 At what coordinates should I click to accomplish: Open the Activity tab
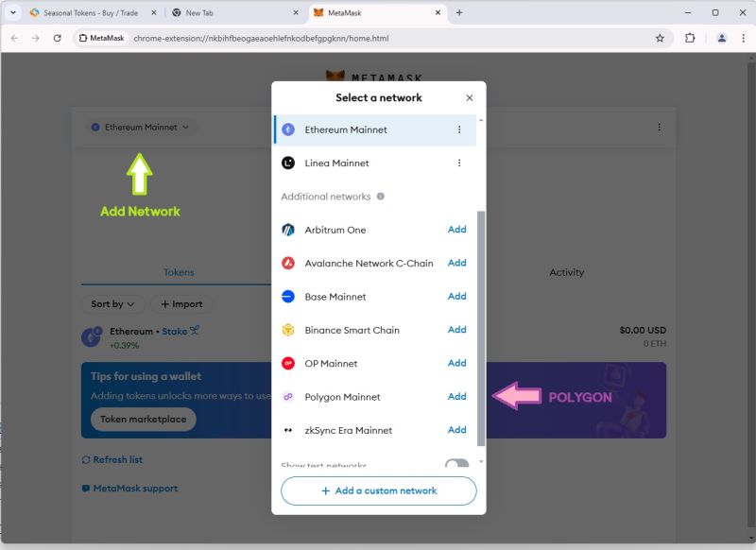566,272
